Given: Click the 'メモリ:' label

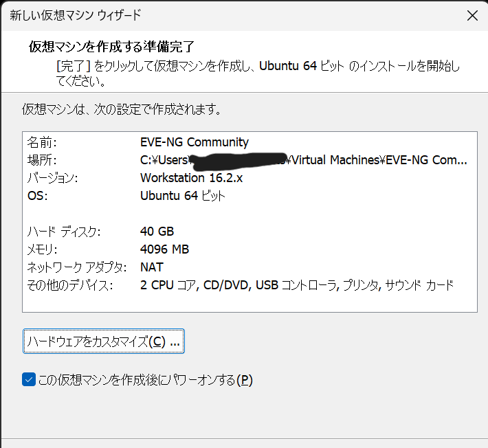Looking at the screenshot, I should [42, 249].
